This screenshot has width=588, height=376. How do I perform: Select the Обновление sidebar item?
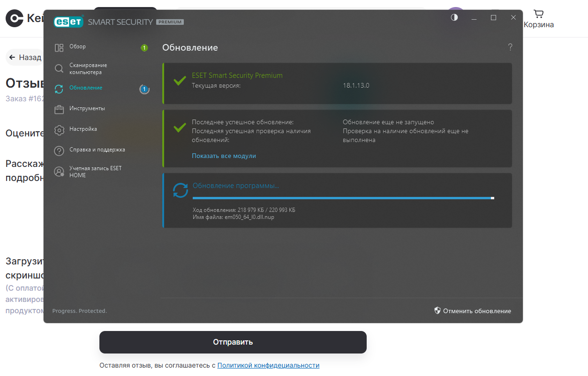pos(86,88)
